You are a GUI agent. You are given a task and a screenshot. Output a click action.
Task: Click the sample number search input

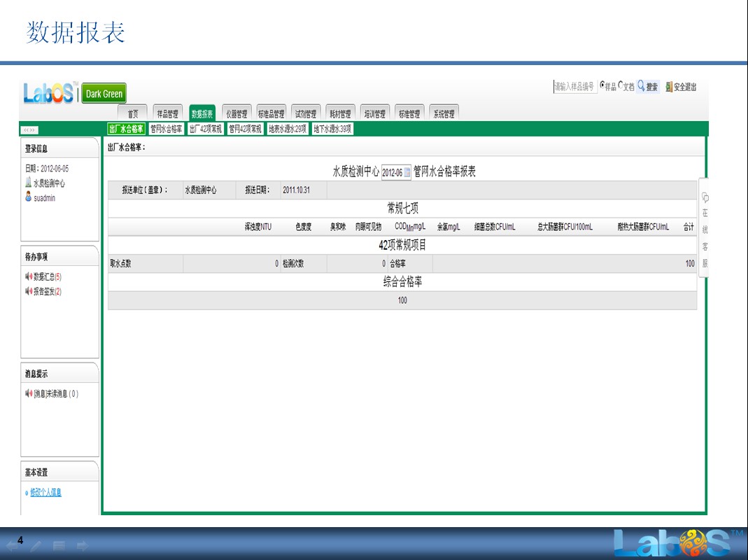[x=574, y=87]
